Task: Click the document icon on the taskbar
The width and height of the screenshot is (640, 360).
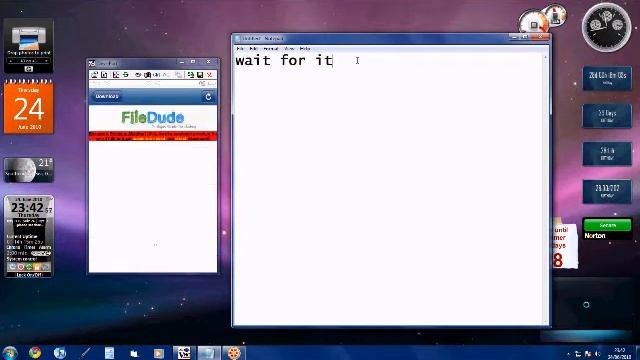Action: click(109, 353)
